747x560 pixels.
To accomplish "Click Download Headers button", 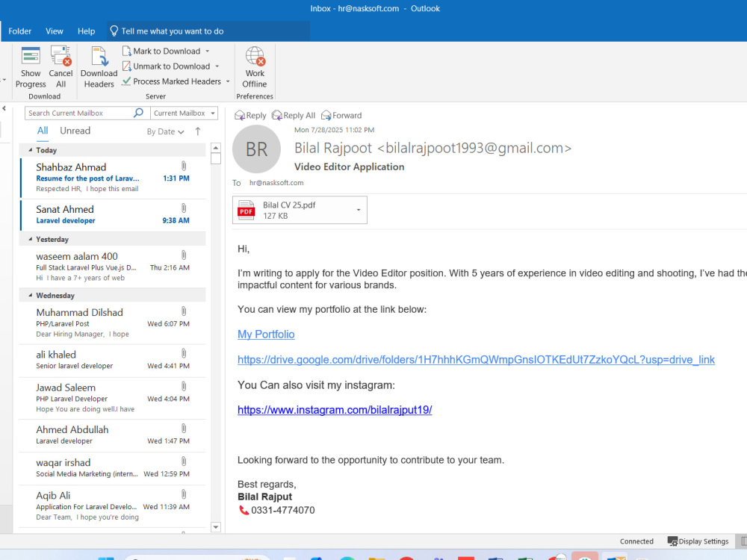I will [99, 67].
